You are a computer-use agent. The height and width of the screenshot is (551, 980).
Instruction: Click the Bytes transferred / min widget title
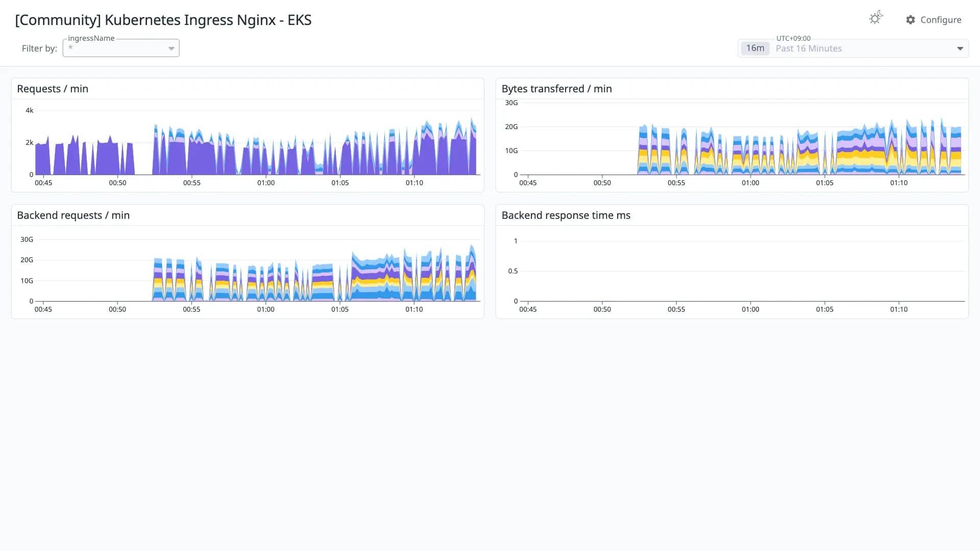(556, 89)
